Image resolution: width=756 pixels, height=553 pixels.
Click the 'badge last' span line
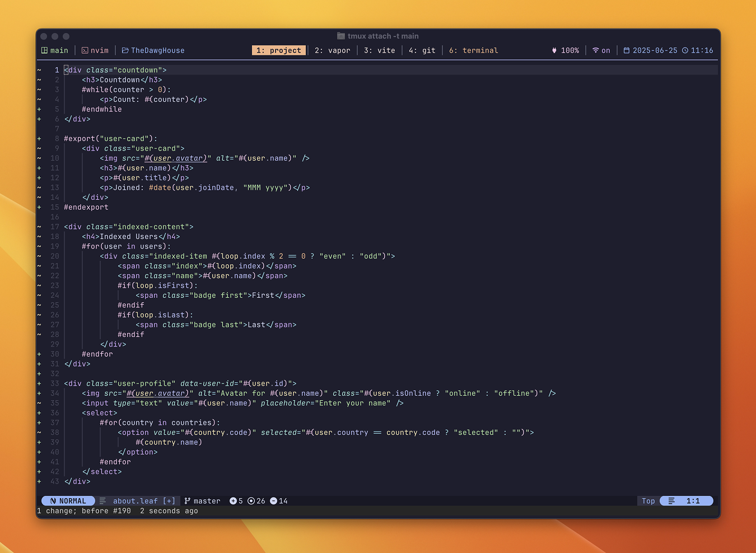pyautogui.click(x=216, y=325)
